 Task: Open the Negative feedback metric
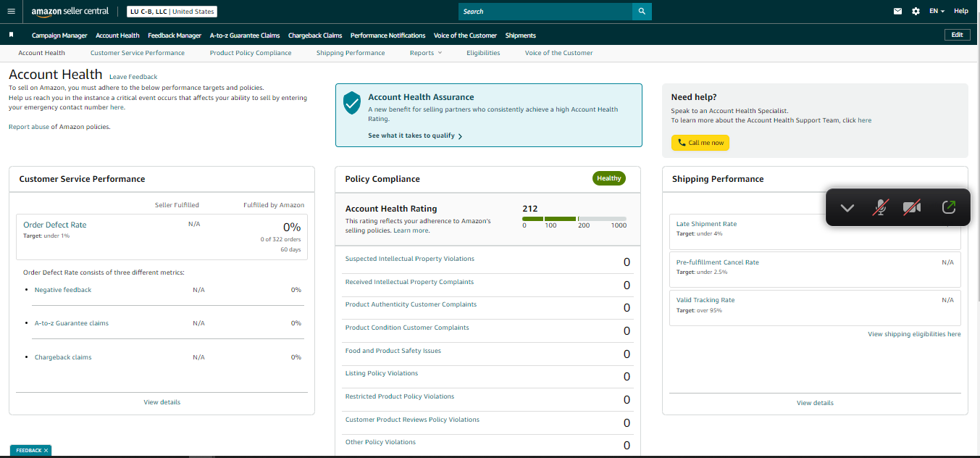[63, 290]
